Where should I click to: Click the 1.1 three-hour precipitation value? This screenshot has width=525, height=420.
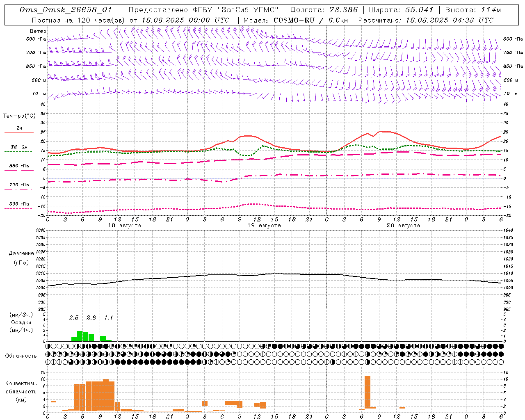click(x=108, y=318)
